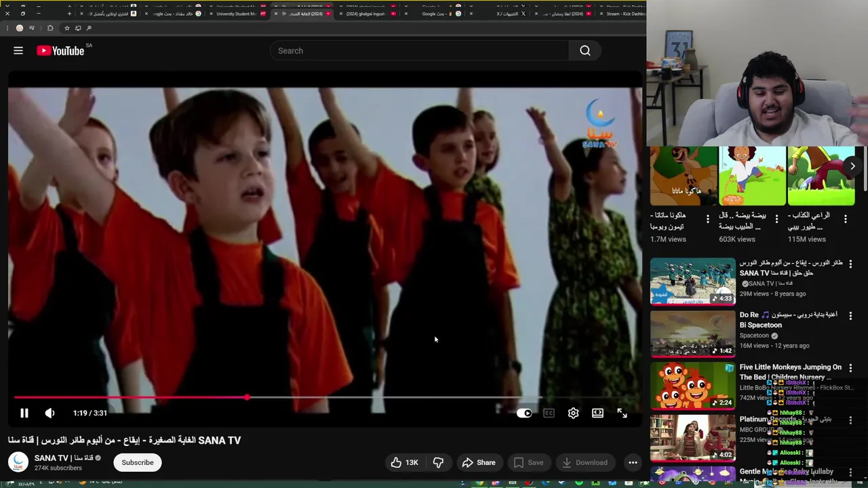Open the هاكونا ماتاتا shelf thumbnail

pos(684,176)
